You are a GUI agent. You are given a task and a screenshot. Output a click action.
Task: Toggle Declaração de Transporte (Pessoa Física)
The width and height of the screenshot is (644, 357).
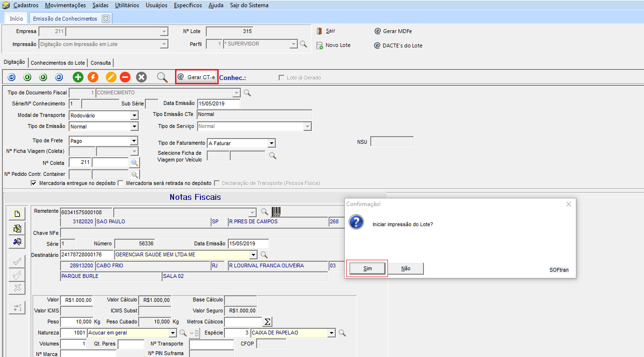pos(217,183)
